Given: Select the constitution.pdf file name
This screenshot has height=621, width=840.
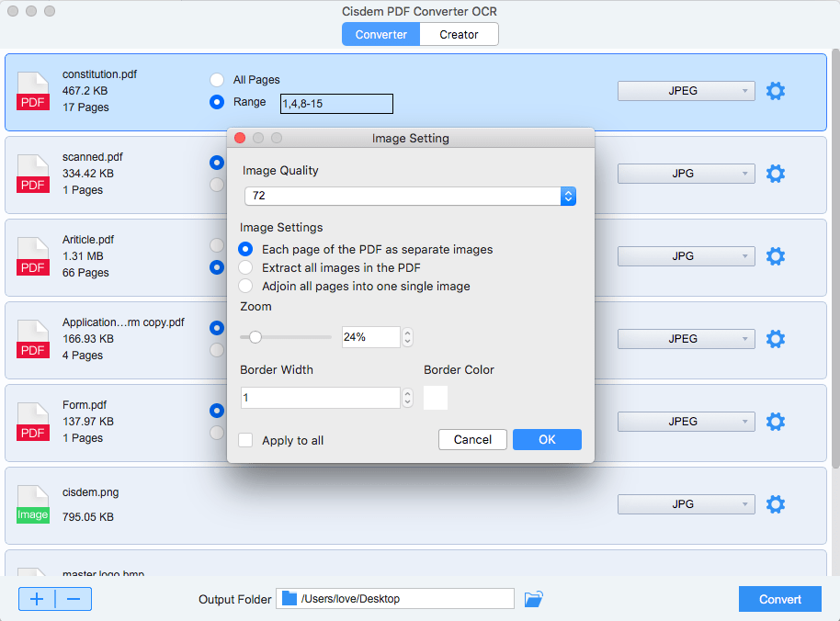Looking at the screenshot, I should coord(99,73).
